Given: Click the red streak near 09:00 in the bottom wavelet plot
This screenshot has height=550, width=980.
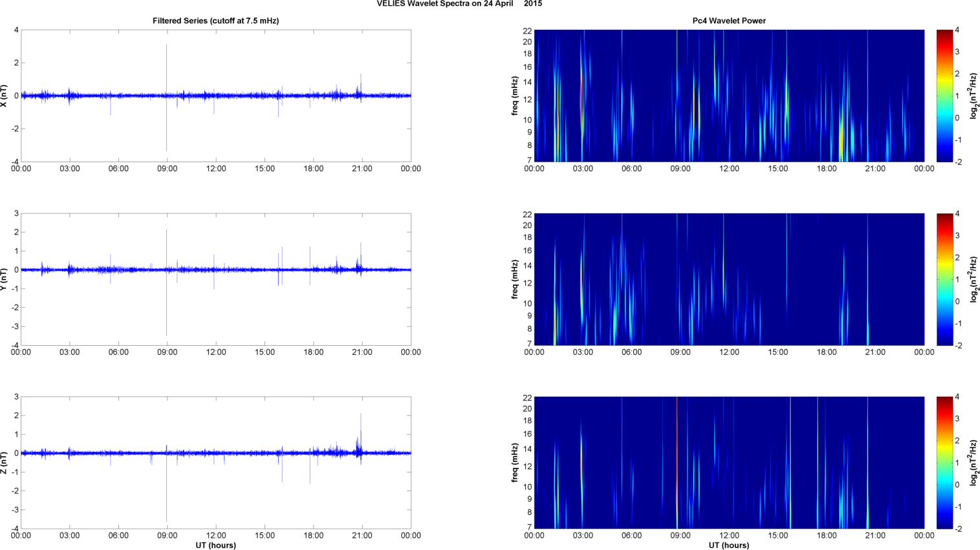Looking at the screenshot, I should 677,452.
